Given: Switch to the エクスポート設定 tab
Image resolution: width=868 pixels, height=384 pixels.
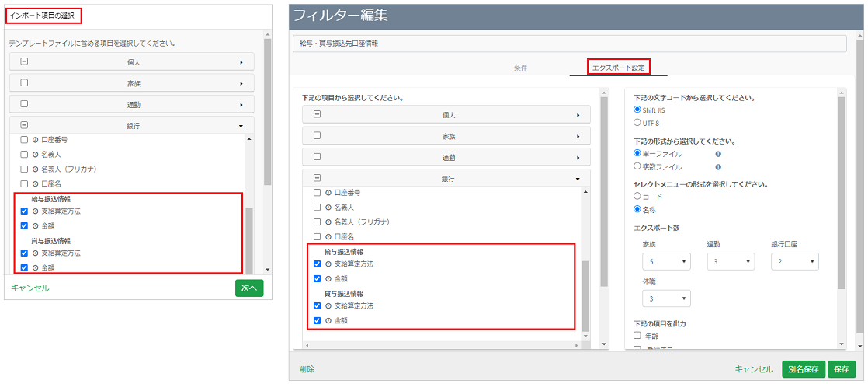Looking at the screenshot, I should pyautogui.click(x=618, y=67).
